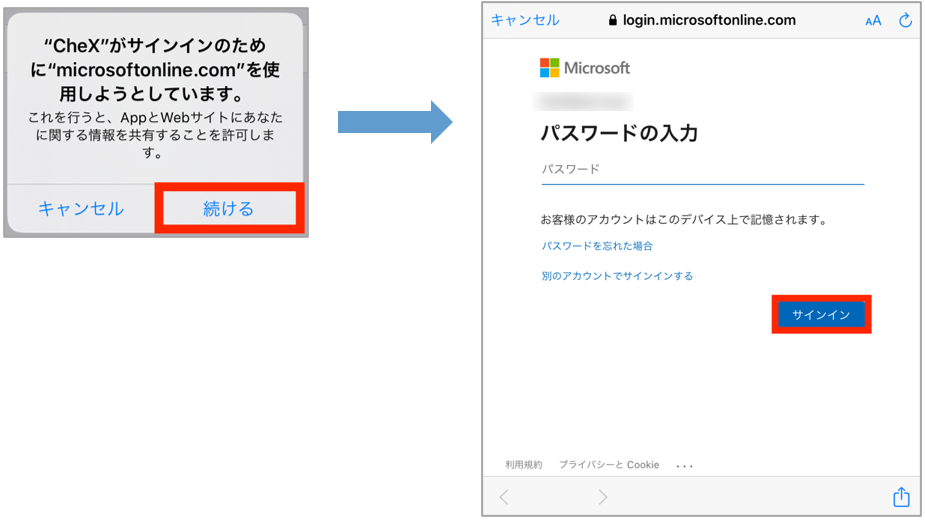Viewport: 925px width, 520px height.
Task: Click 別のアカウントでサインインする link
Action: 617,275
